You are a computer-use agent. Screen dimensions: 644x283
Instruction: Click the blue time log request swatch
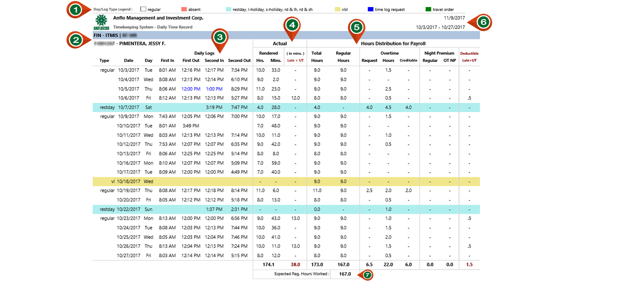point(371,9)
